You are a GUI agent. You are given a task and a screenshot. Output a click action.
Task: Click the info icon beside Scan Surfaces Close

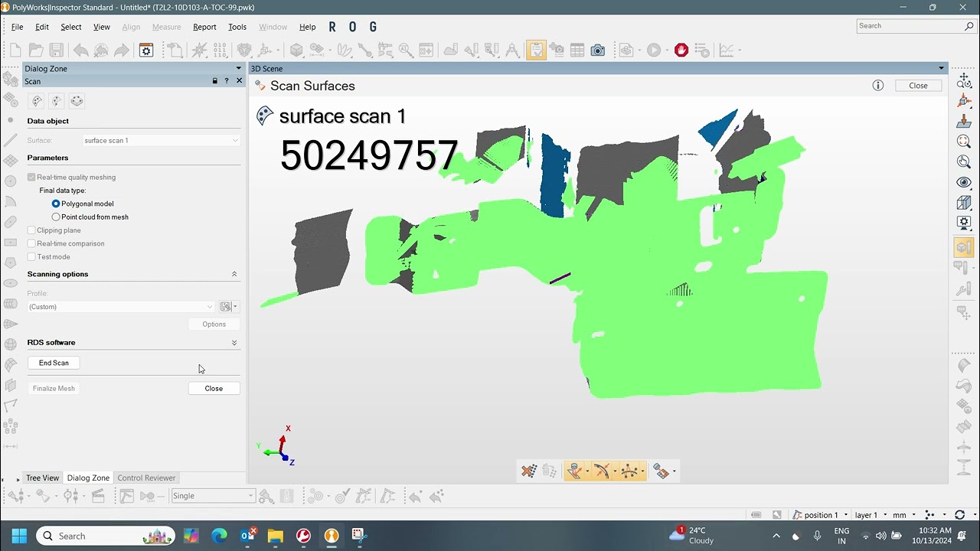(878, 86)
